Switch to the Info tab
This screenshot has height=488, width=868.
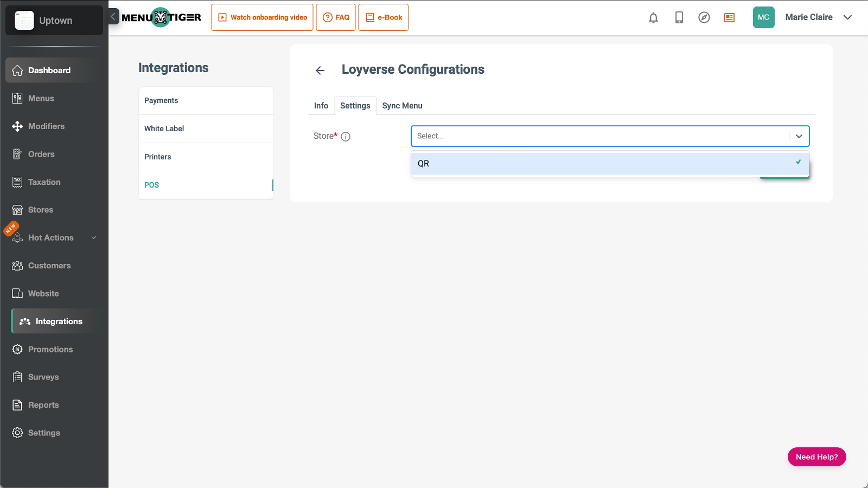(x=321, y=106)
